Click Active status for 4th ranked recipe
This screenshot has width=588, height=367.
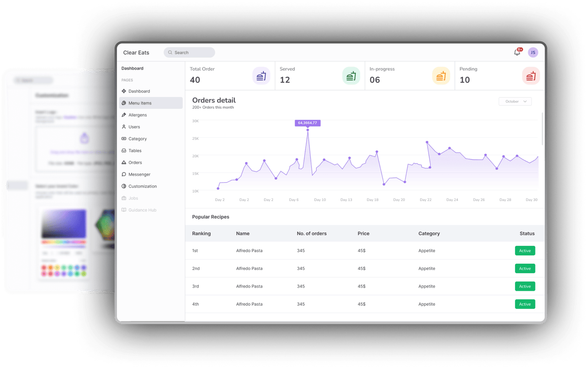click(525, 304)
